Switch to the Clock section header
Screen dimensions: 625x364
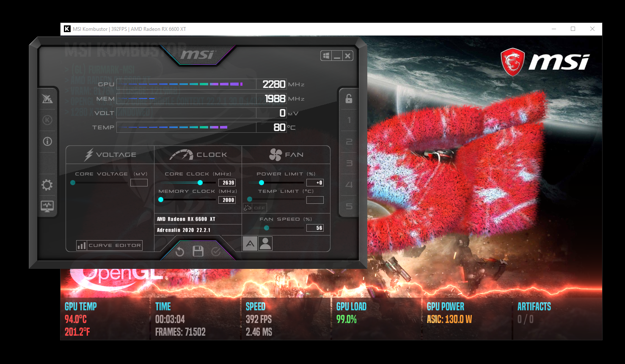coord(198,155)
